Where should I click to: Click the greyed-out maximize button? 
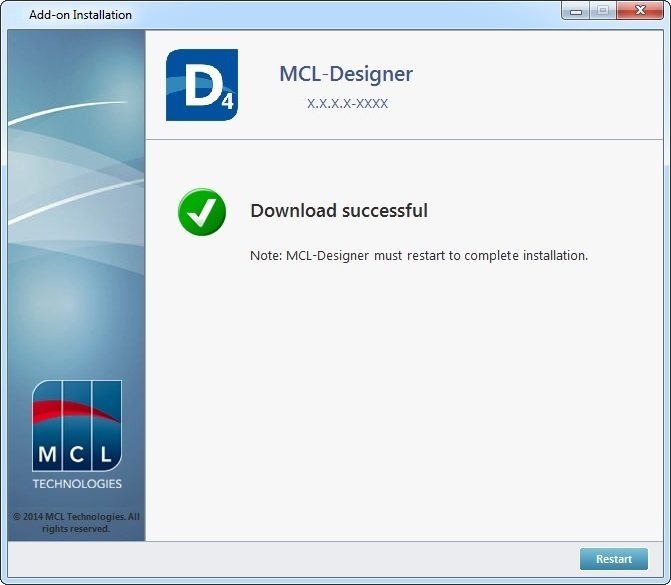tap(603, 11)
